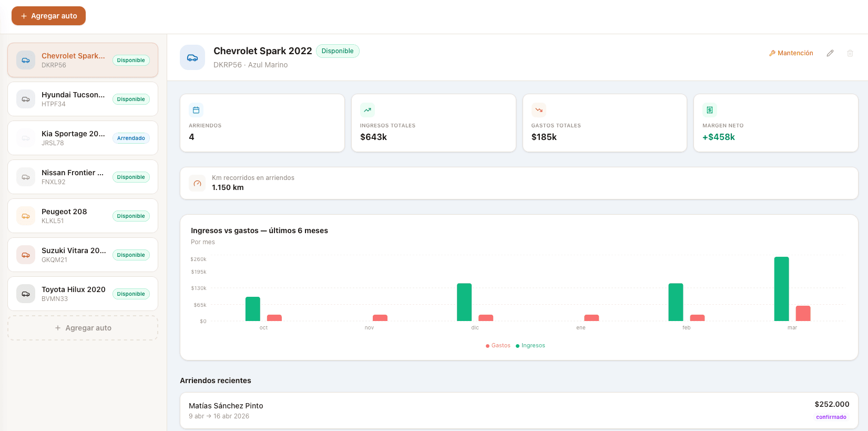Open Mantención for this vehicle
The height and width of the screenshot is (431, 868).
(791, 53)
